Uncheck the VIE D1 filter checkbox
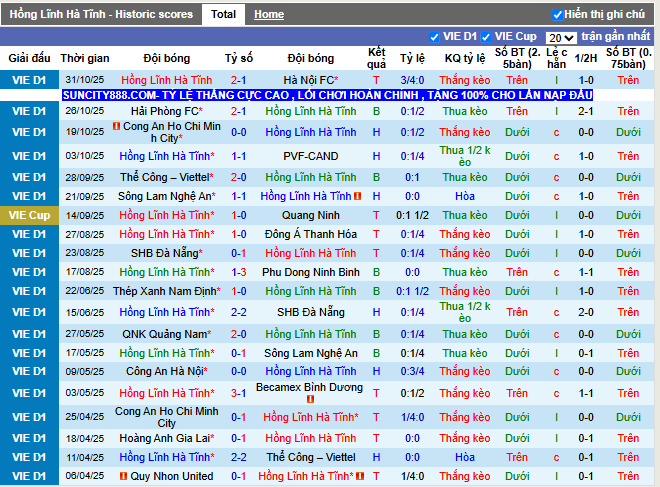 434,37
